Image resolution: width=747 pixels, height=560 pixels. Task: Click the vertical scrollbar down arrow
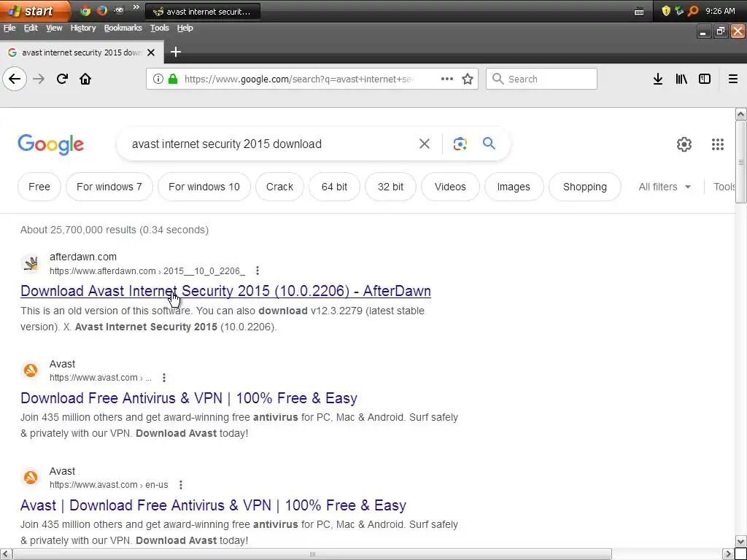[x=740, y=542]
